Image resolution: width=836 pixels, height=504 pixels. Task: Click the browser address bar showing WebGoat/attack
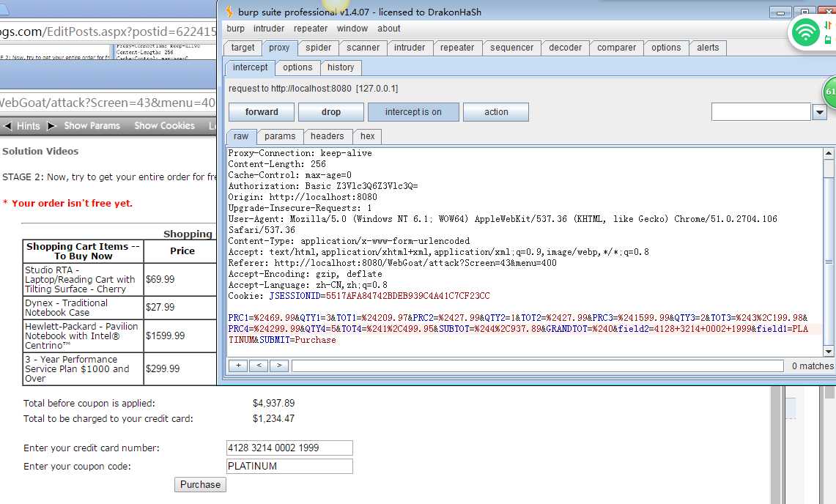(x=108, y=103)
